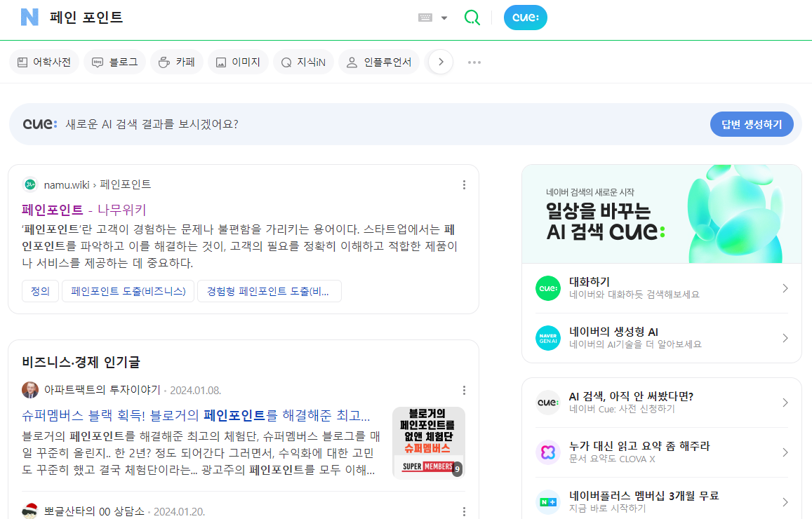Switch to the 어학사전 tab
Viewport: 812px width, 519px height.
44,62
